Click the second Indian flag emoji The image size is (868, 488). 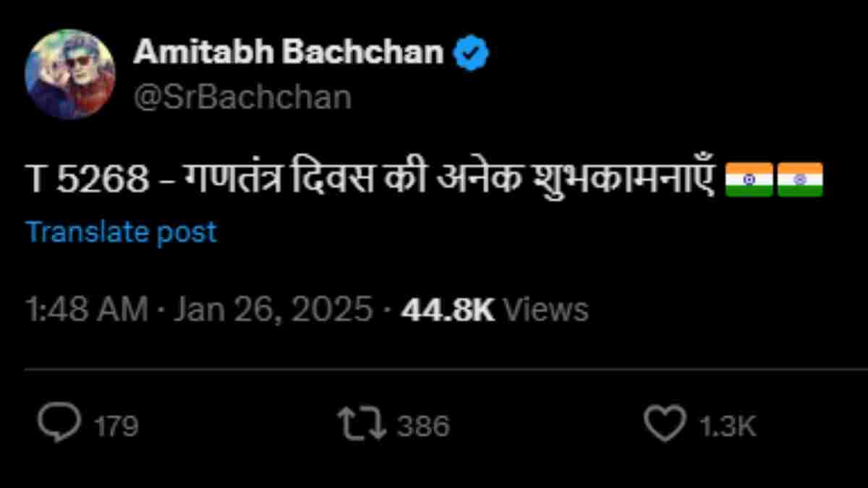tap(799, 179)
